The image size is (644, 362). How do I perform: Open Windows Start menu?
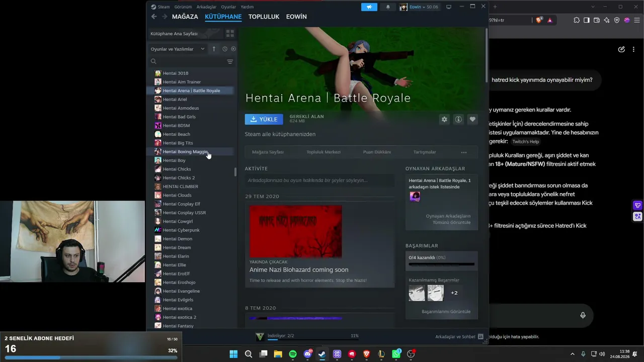[x=233, y=354]
